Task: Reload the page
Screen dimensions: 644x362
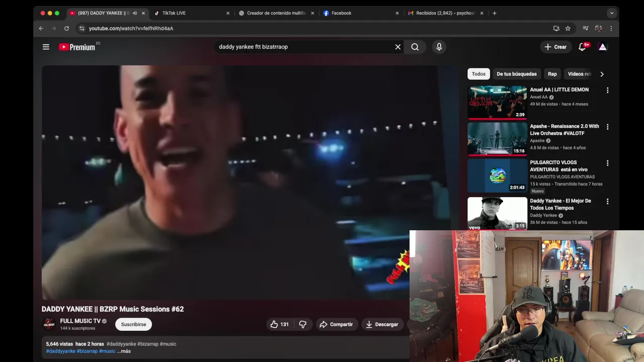Action: pos(66,28)
